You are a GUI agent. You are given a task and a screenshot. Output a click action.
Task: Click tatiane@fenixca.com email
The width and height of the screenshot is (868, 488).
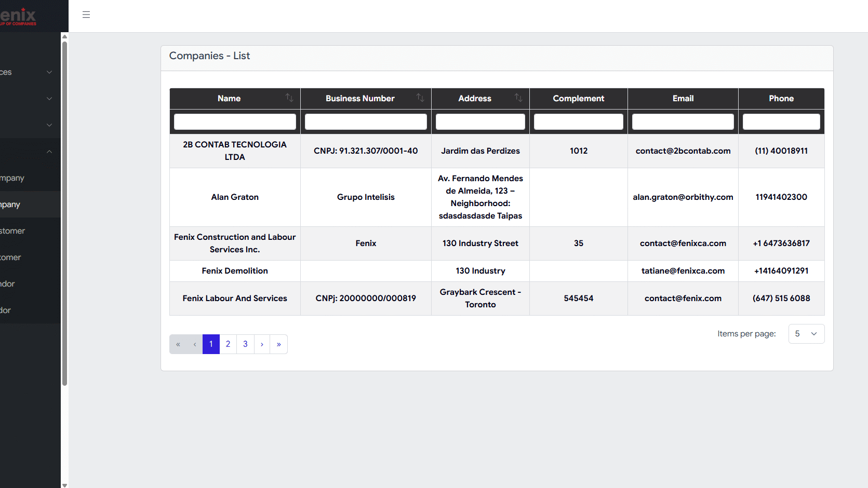(683, 271)
